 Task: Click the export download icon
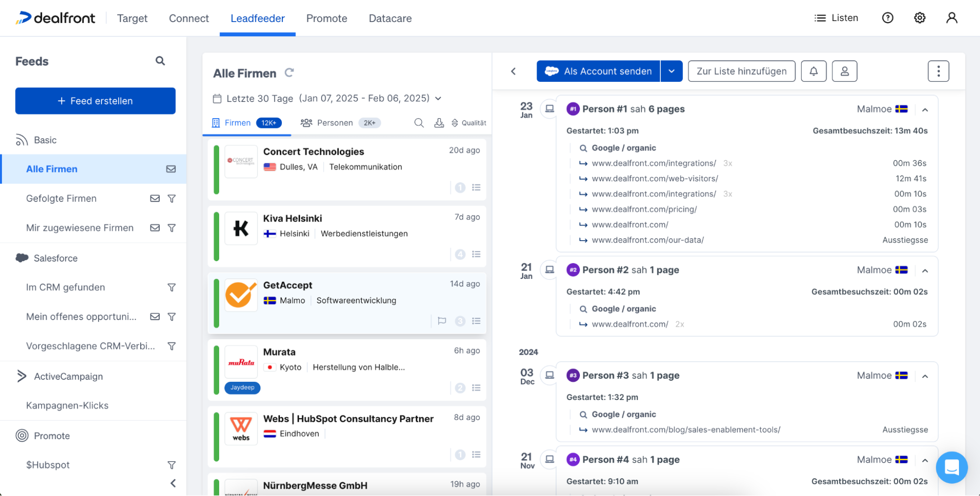tap(439, 123)
